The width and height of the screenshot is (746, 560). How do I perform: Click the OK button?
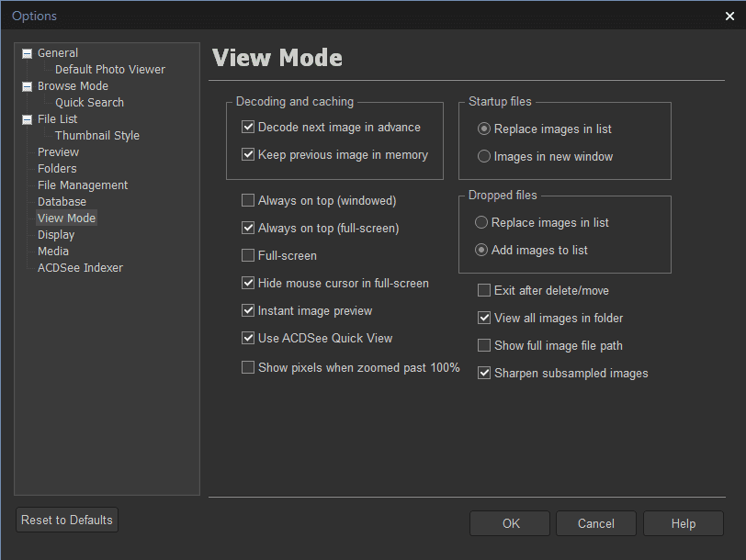click(511, 523)
